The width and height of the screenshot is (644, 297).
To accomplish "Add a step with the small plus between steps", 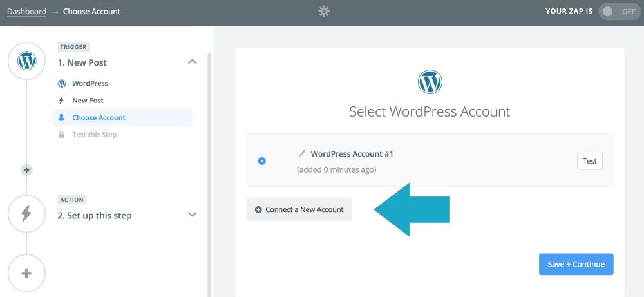I will (26, 169).
